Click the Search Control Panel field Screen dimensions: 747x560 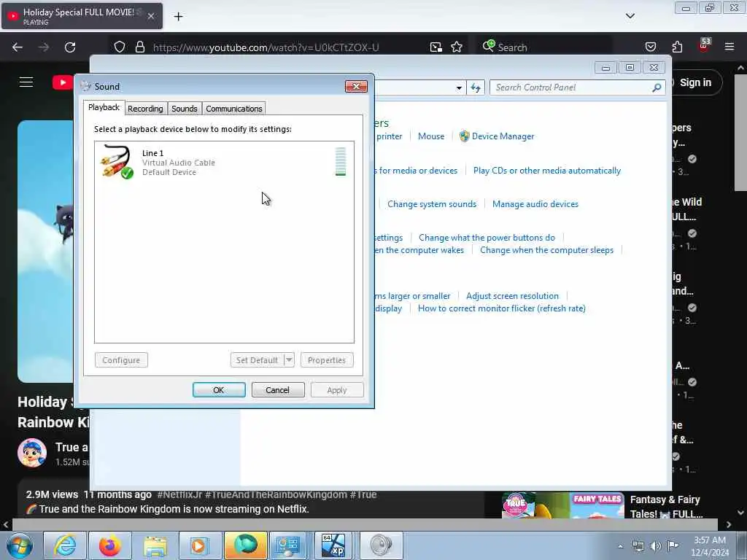[x=572, y=87]
